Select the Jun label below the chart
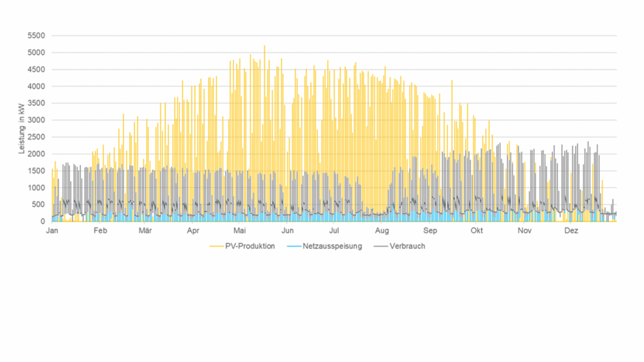This screenshot has height=362, width=644. pyautogui.click(x=288, y=231)
